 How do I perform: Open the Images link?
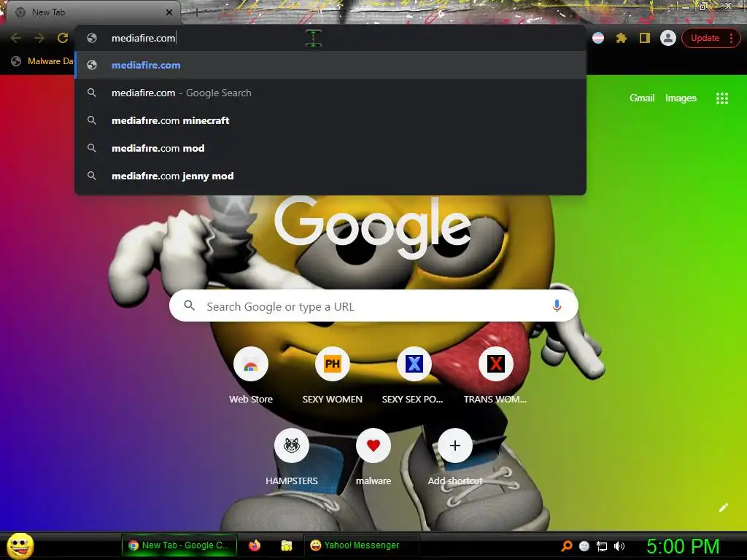(681, 98)
